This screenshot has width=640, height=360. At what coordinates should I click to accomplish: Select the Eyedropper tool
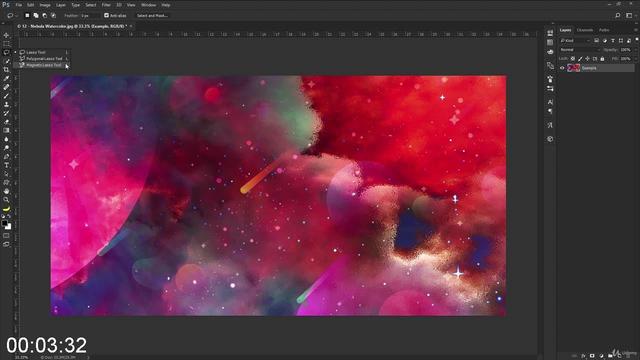(x=6, y=78)
